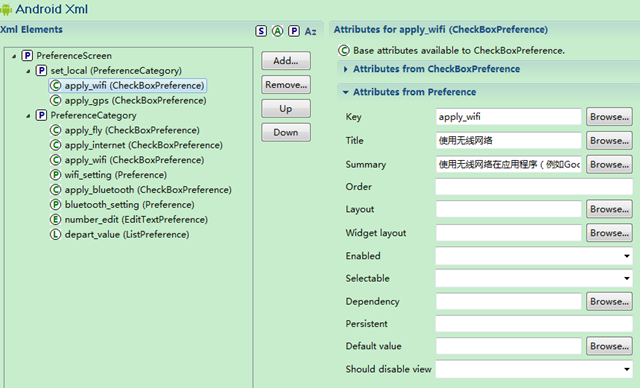Click the S filter icon in Xml Elements header

click(261, 31)
